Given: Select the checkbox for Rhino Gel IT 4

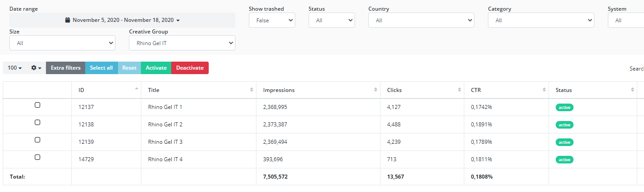Looking at the screenshot, I should (x=37, y=157).
